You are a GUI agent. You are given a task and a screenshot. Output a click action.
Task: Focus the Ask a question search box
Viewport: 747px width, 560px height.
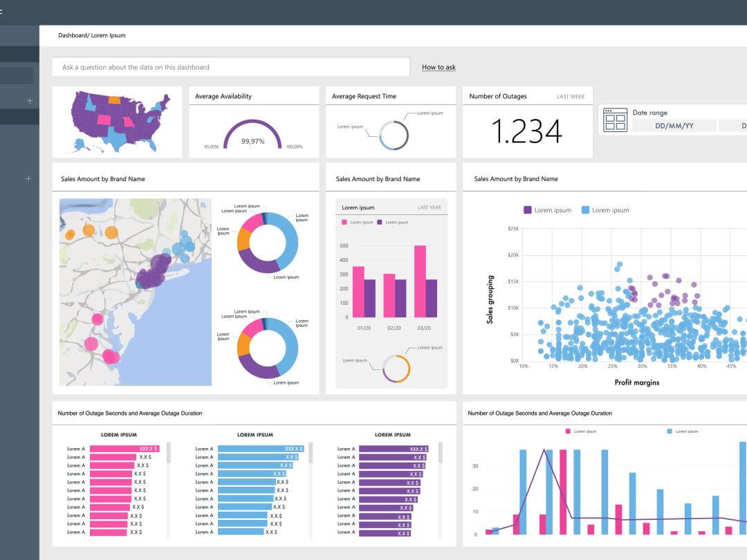pos(231,67)
